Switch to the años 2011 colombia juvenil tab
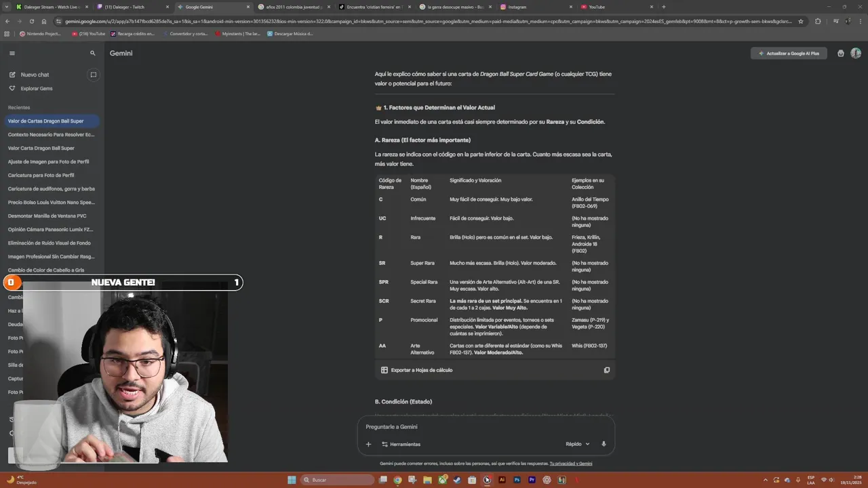The image size is (868, 488). [x=294, y=7]
